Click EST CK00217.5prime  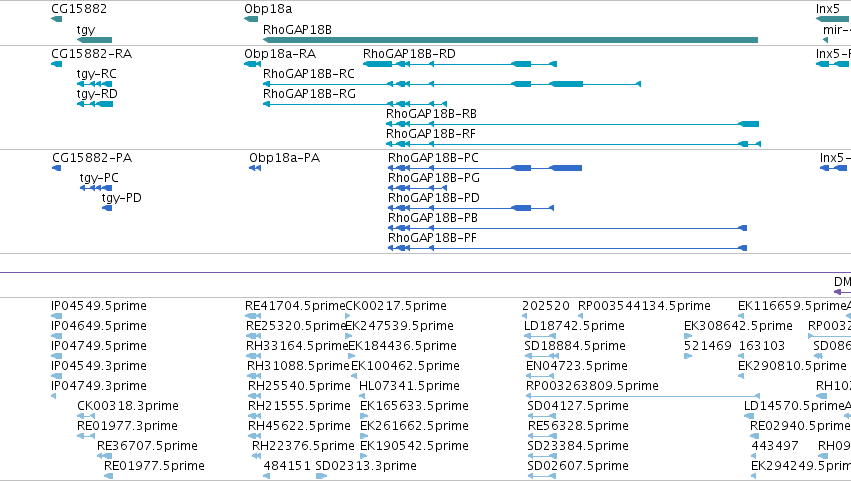[396, 306]
